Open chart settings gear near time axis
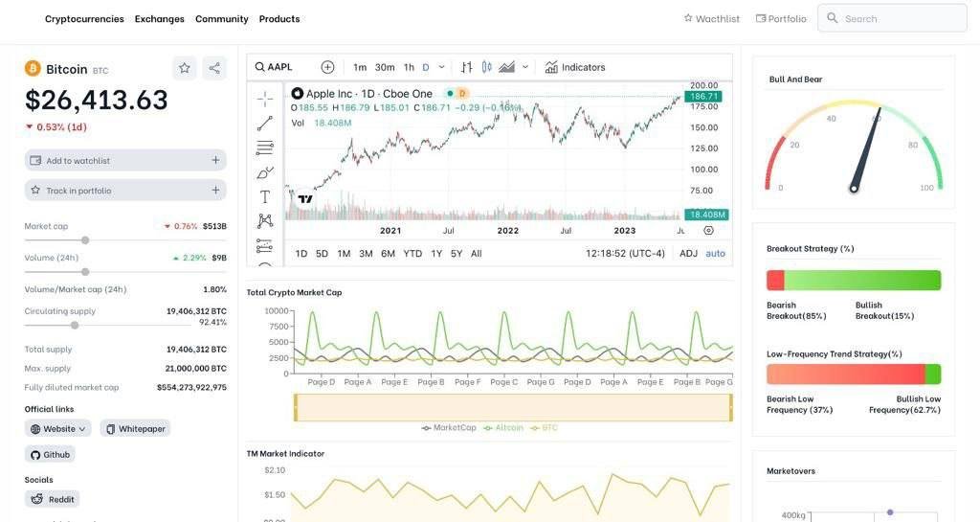 [x=708, y=231]
